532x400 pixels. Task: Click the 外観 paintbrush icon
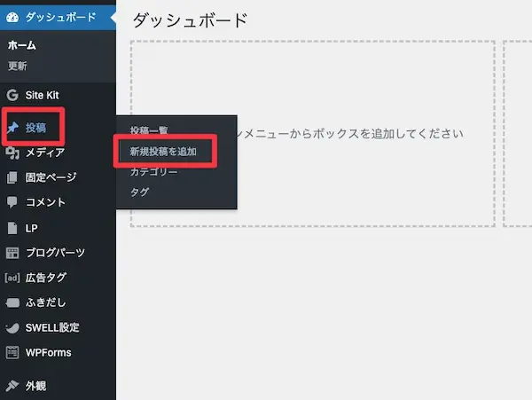tap(12, 386)
